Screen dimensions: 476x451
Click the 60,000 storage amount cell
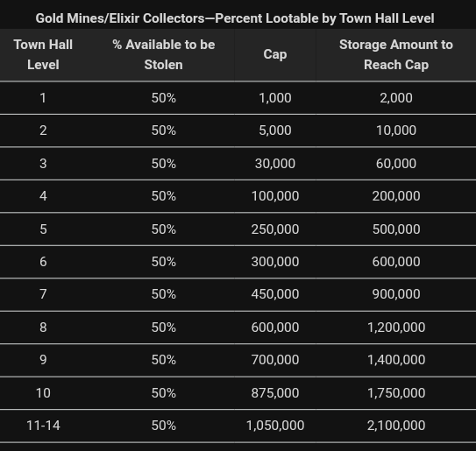[x=396, y=164]
